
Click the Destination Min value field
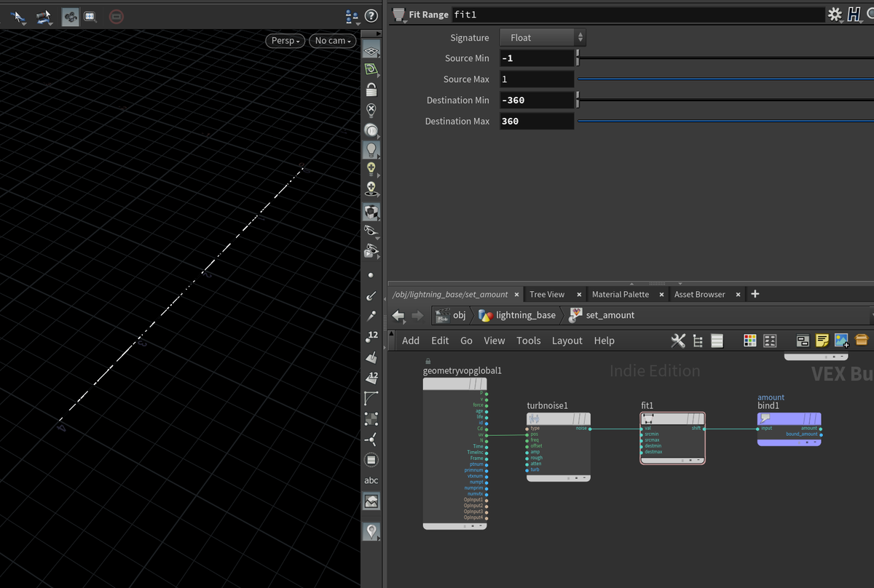[537, 100]
